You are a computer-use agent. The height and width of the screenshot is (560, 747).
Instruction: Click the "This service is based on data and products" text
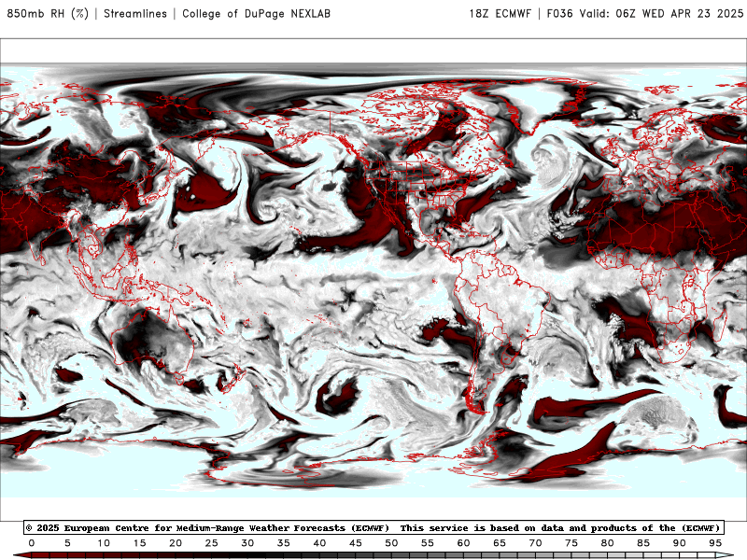click(520, 528)
